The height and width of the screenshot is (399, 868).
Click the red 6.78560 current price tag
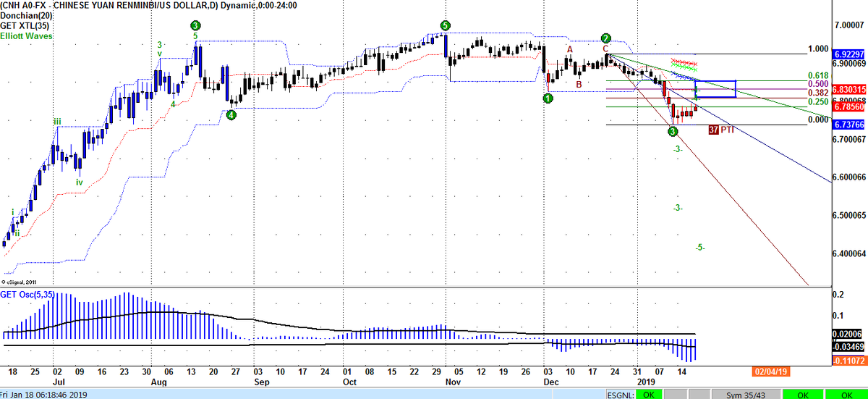point(848,106)
